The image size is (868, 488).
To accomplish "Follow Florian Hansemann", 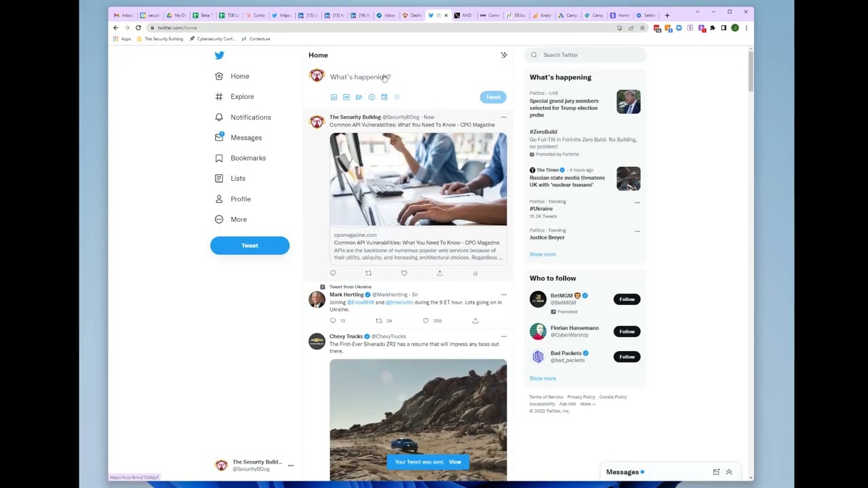I will [627, 331].
